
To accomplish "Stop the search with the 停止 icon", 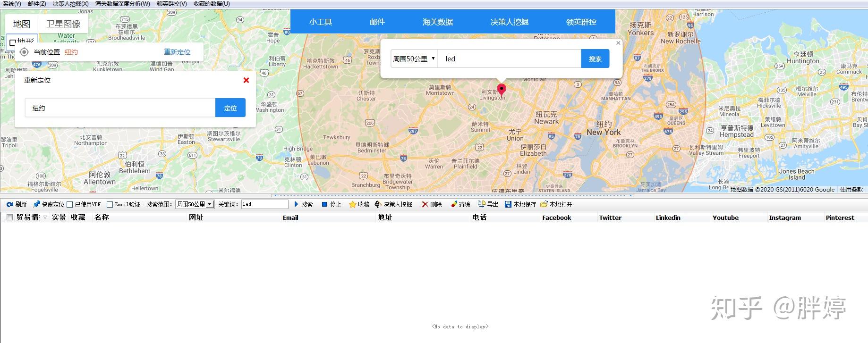I will click(x=324, y=204).
